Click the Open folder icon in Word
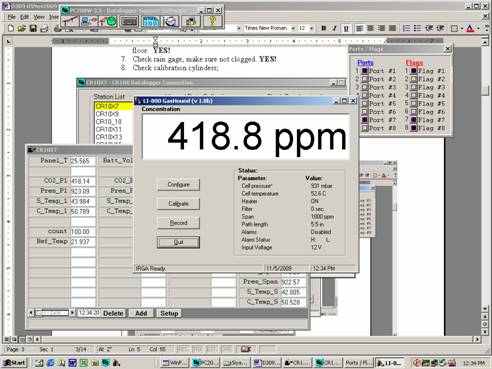Viewport: 492px width, 369px height. pos(22,29)
